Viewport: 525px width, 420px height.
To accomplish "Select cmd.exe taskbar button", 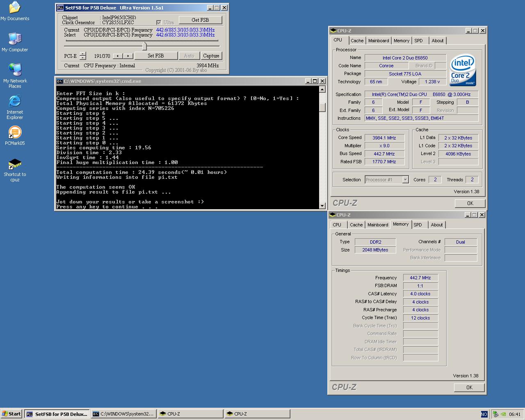I will [124, 414].
